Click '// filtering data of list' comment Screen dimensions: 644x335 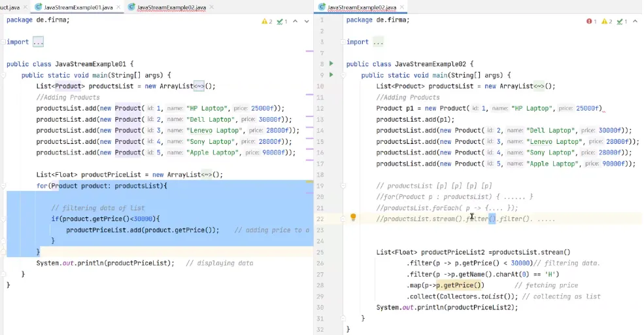click(x=98, y=208)
